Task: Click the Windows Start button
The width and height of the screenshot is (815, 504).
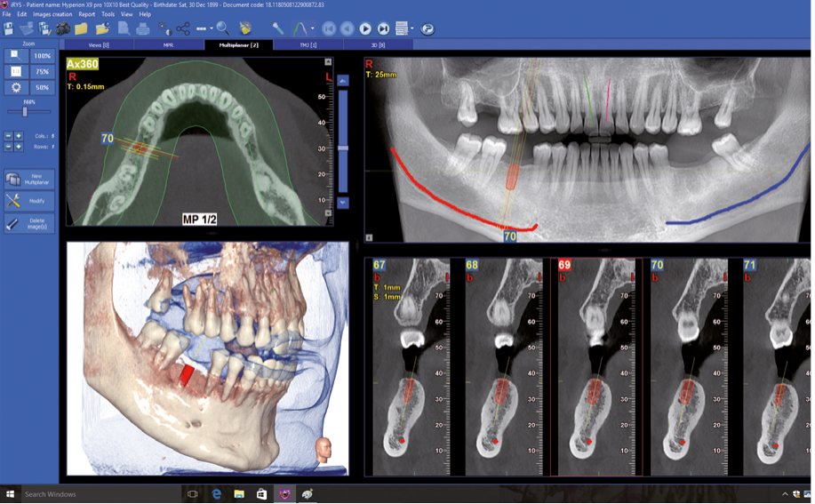Action: point(10,493)
